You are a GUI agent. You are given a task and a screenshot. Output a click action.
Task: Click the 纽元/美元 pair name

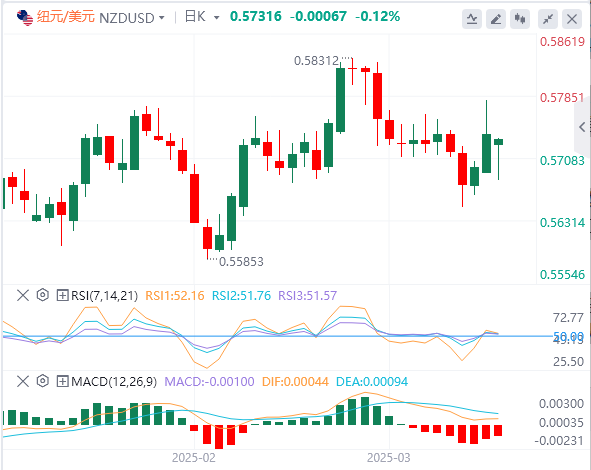click(x=65, y=17)
